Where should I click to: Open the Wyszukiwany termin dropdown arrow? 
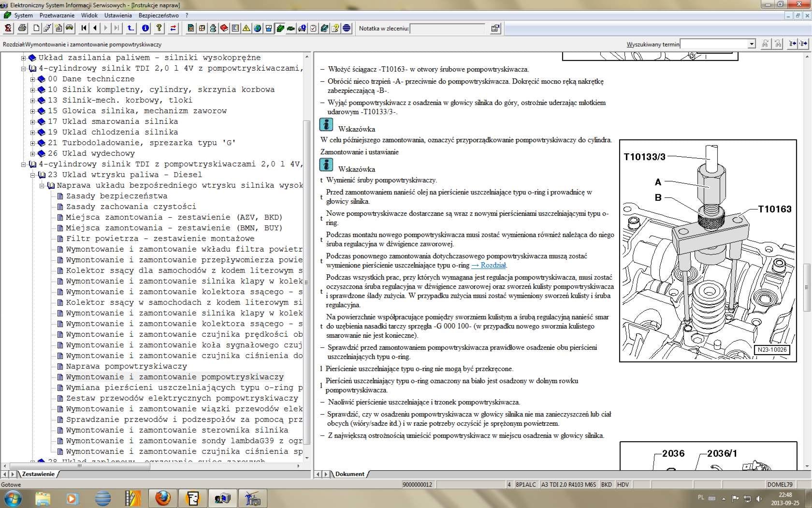[752, 44]
